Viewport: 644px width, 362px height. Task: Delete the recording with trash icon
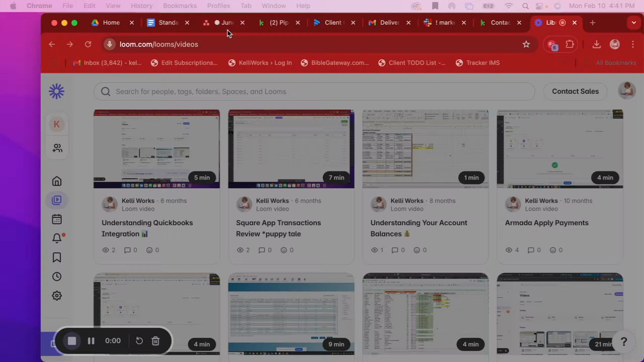[155, 341]
